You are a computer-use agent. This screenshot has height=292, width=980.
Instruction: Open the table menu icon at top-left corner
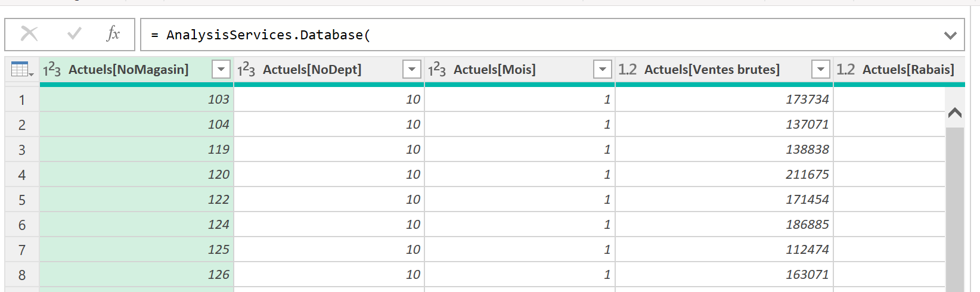click(x=22, y=70)
